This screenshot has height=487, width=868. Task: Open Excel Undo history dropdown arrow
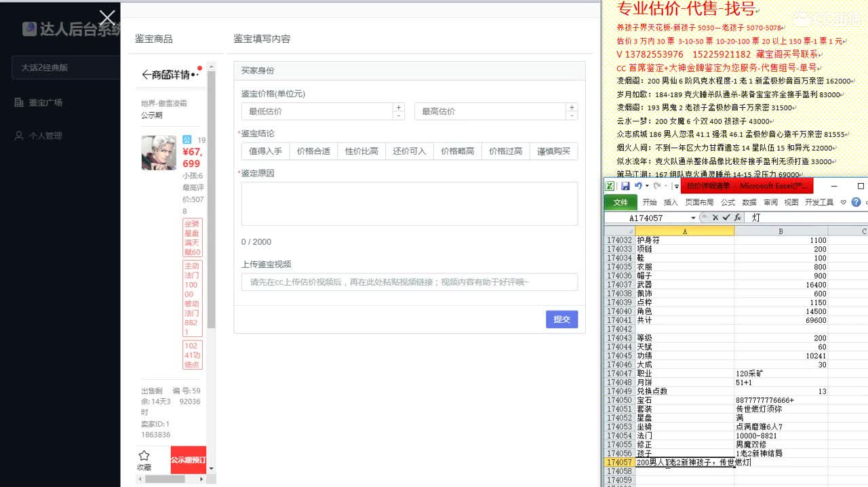click(x=647, y=186)
